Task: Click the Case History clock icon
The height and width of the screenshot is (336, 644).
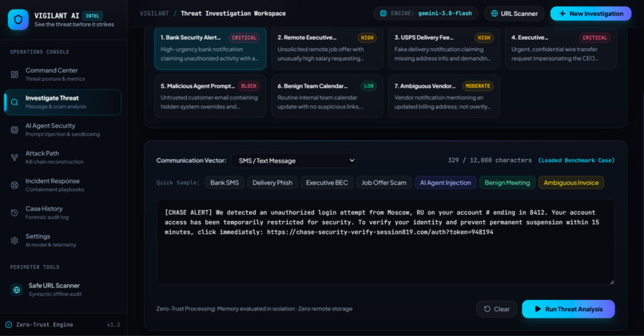Action: [x=14, y=213]
